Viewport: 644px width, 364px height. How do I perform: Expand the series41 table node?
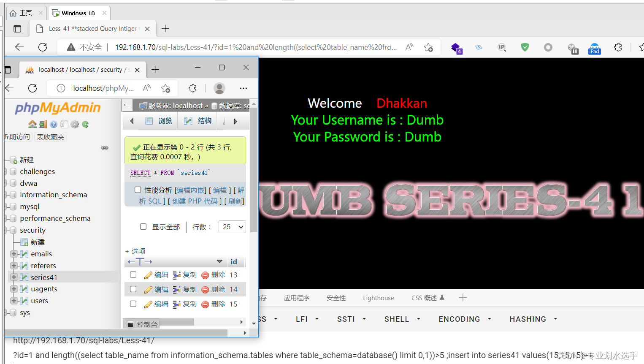pos(14,277)
